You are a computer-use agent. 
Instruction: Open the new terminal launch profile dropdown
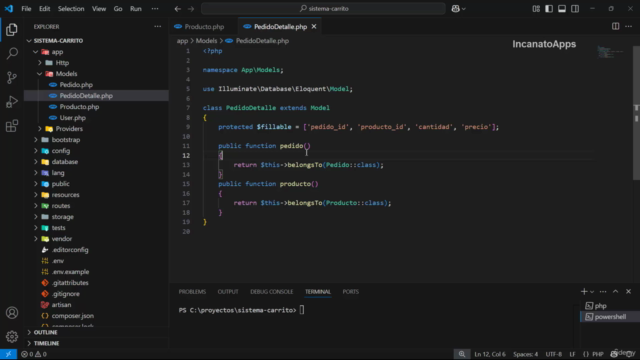pos(592,292)
